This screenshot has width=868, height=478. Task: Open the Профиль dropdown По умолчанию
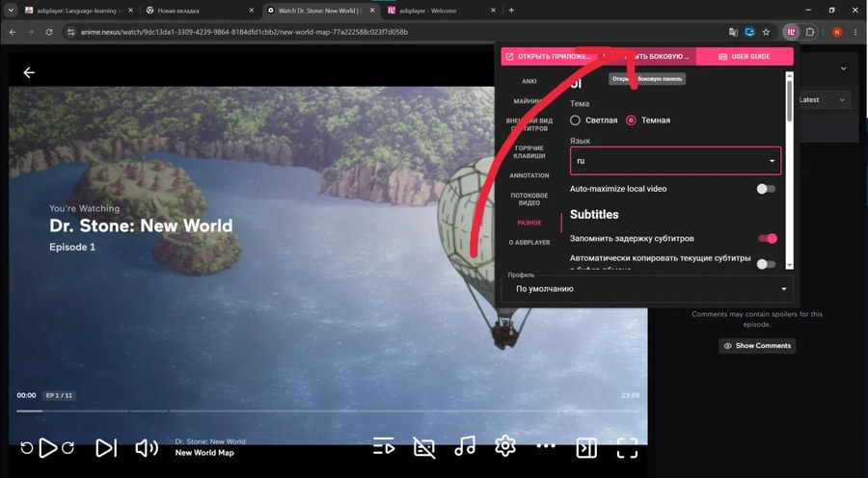(x=647, y=289)
